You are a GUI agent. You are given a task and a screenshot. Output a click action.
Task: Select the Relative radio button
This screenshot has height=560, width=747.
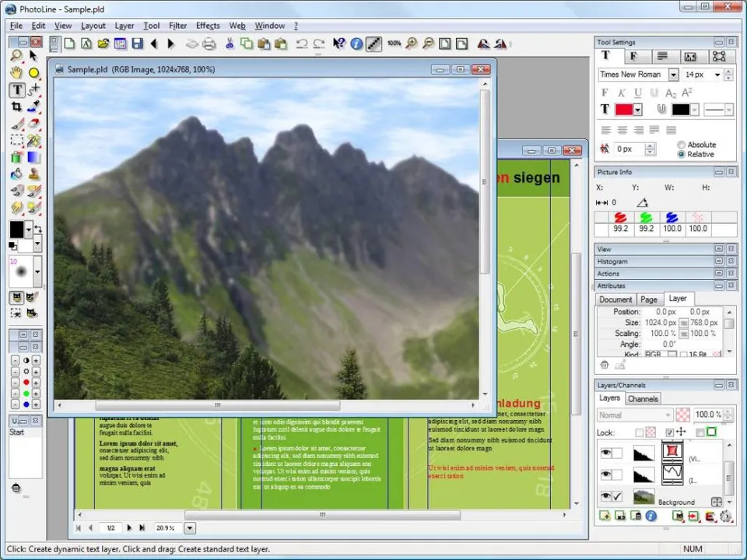coord(682,154)
